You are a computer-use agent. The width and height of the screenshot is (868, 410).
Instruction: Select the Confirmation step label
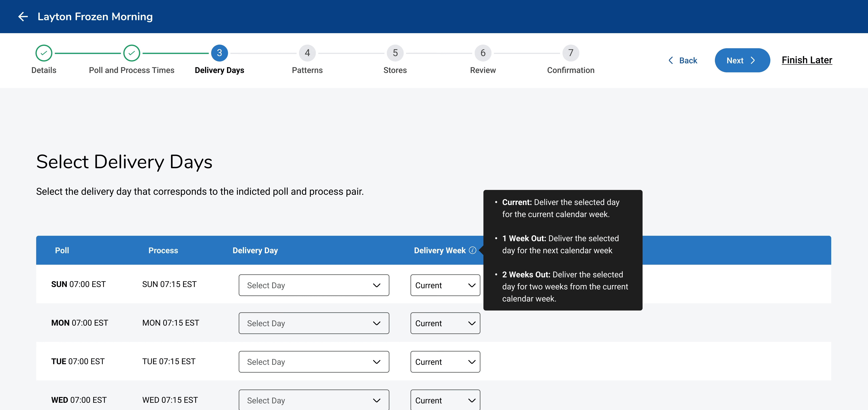click(570, 70)
